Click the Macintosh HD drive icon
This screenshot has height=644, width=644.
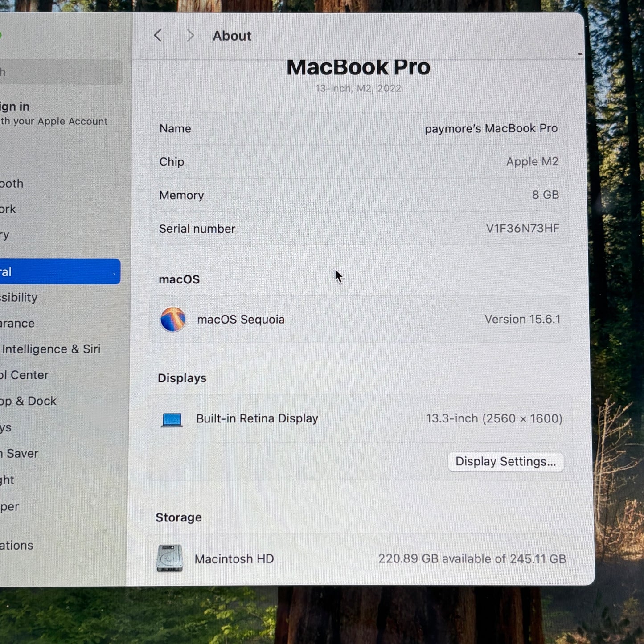[169, 558]
